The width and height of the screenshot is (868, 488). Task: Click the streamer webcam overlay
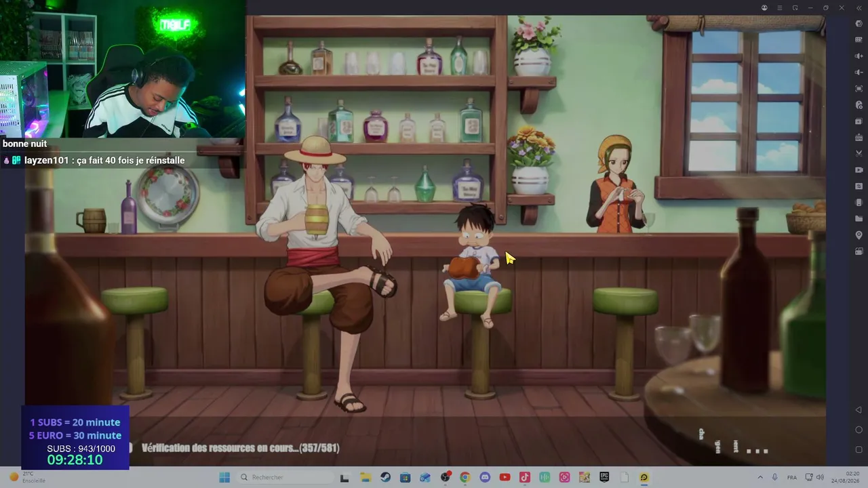coord(123,68)
